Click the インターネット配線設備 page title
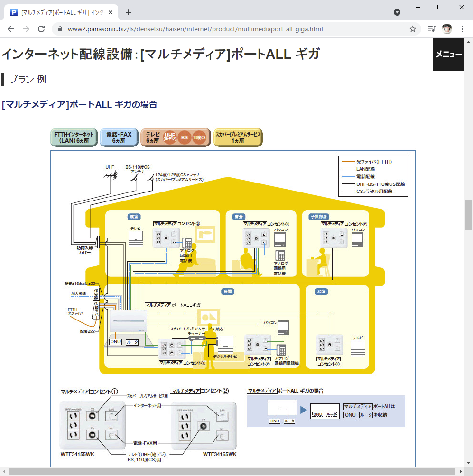The image size is (473, 476). point(161,55)
